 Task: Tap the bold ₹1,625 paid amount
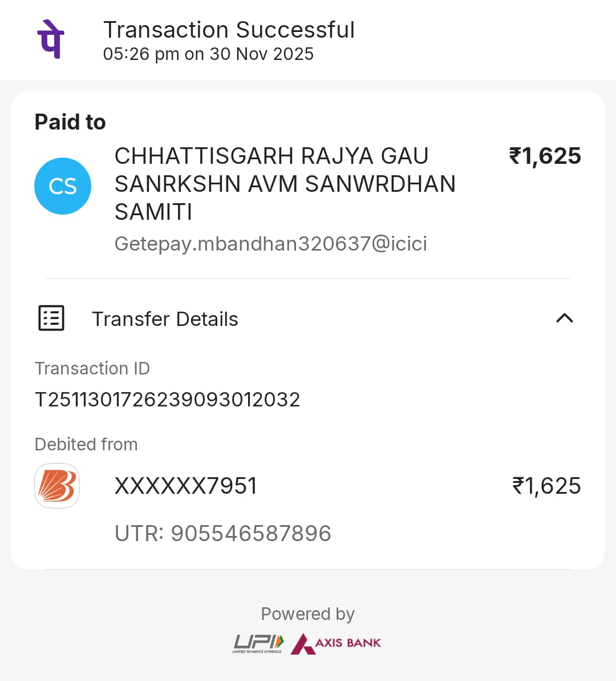[545, 156]
